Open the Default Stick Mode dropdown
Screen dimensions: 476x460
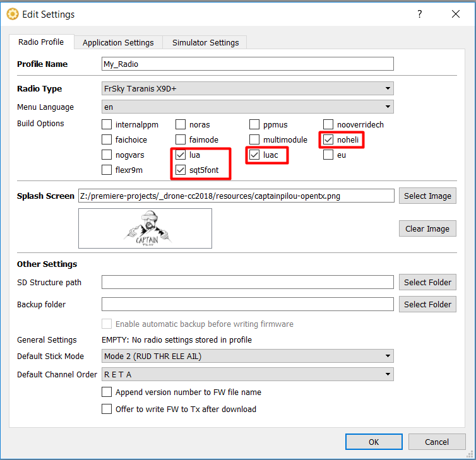click(247, 356)
